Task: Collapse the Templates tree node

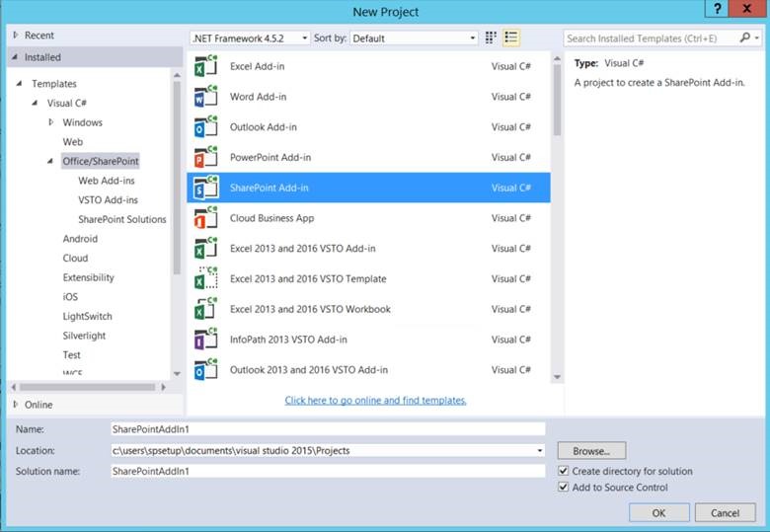Action: tap(19, 84)
